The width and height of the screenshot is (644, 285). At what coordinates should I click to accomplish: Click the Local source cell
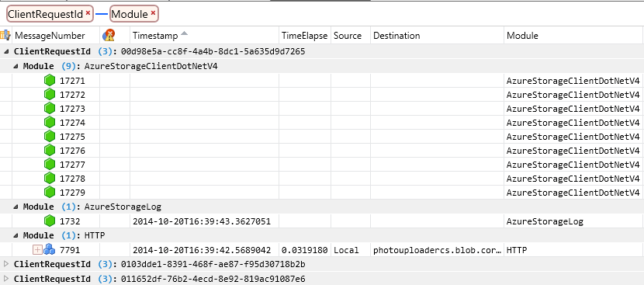click(x=346, y=250)
